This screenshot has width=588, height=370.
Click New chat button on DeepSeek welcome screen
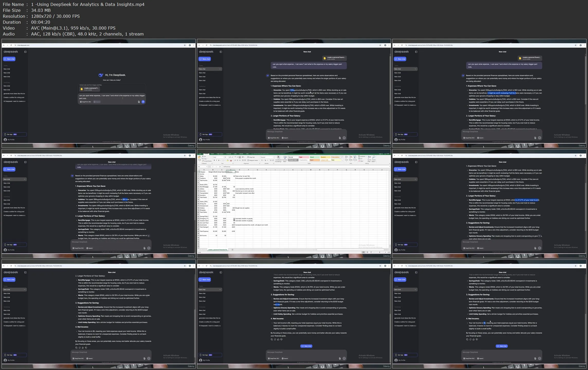9,59
